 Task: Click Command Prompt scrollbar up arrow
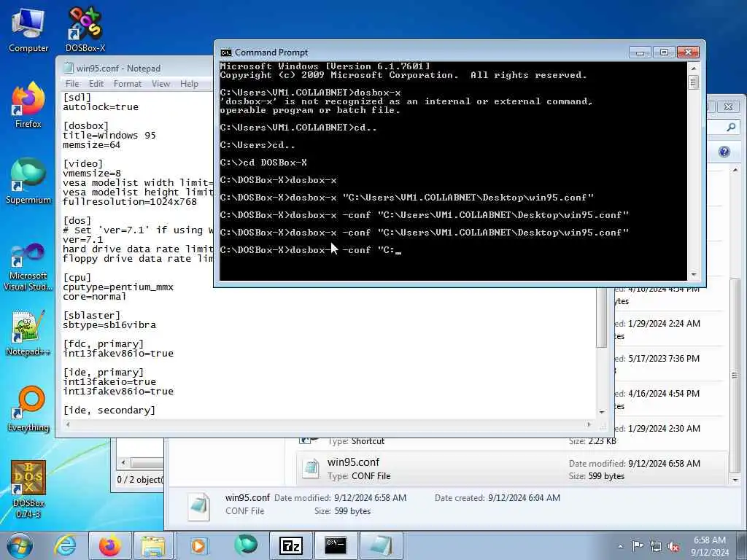click(693, 68)
